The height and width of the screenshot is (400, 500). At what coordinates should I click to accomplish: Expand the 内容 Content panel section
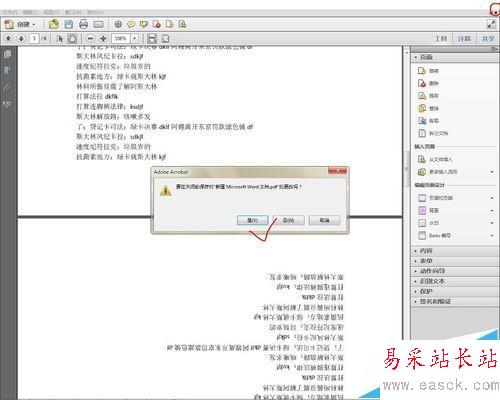click(x=455, y=251)
